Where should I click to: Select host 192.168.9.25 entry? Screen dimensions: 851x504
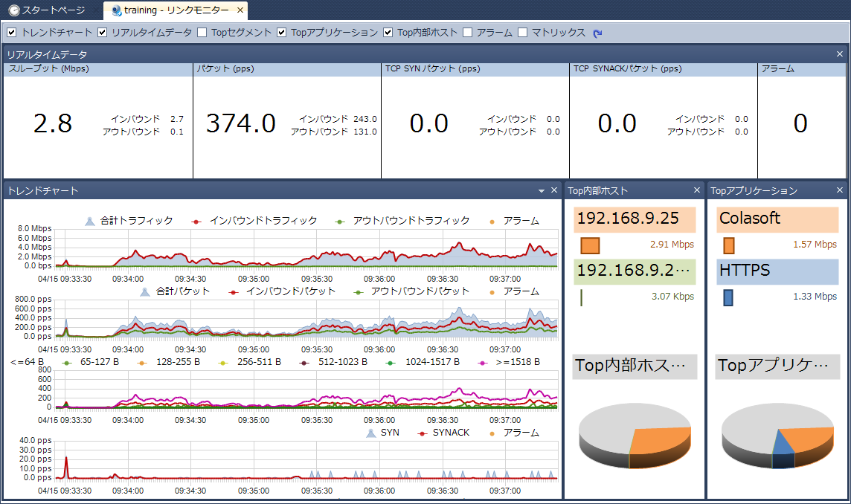pos(634,219)
